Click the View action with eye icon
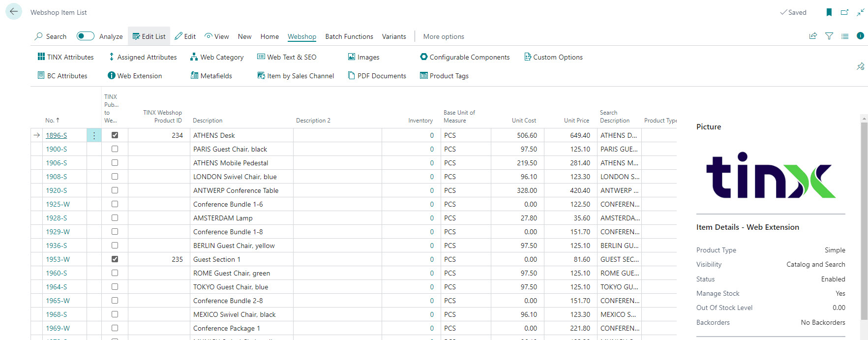868x340 pixels. 217,36
